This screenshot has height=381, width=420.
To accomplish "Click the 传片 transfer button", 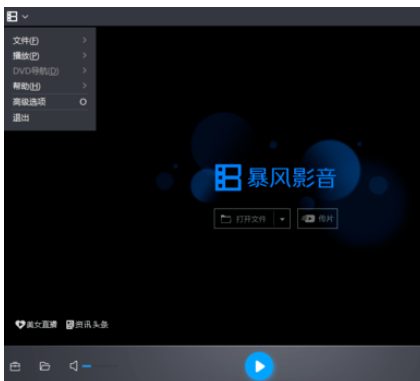I will tap(317, 219).
